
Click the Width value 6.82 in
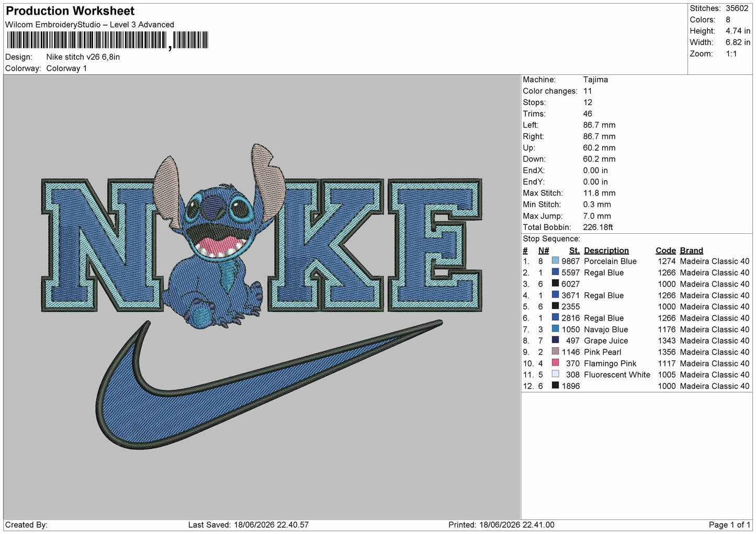coord(738,42)
